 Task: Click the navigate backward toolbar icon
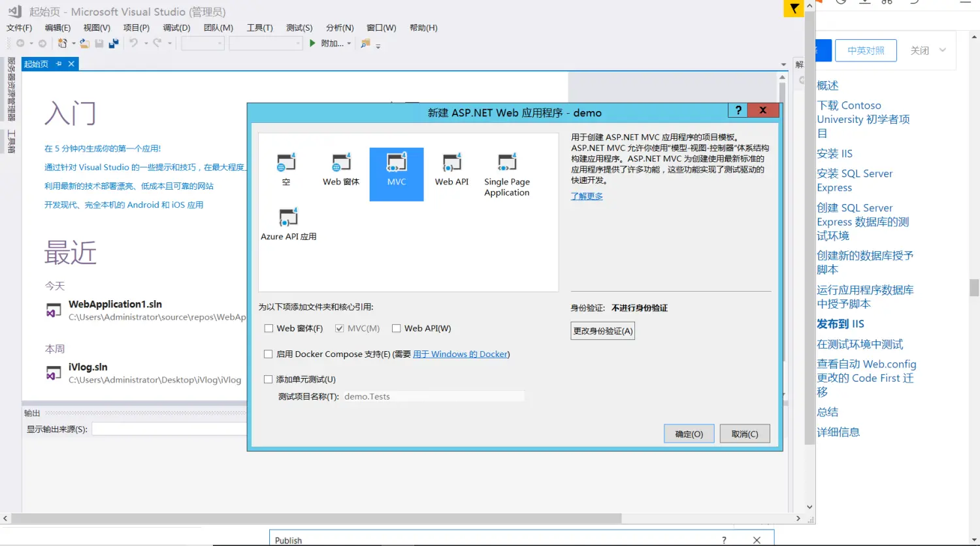[x=20, y=43]
